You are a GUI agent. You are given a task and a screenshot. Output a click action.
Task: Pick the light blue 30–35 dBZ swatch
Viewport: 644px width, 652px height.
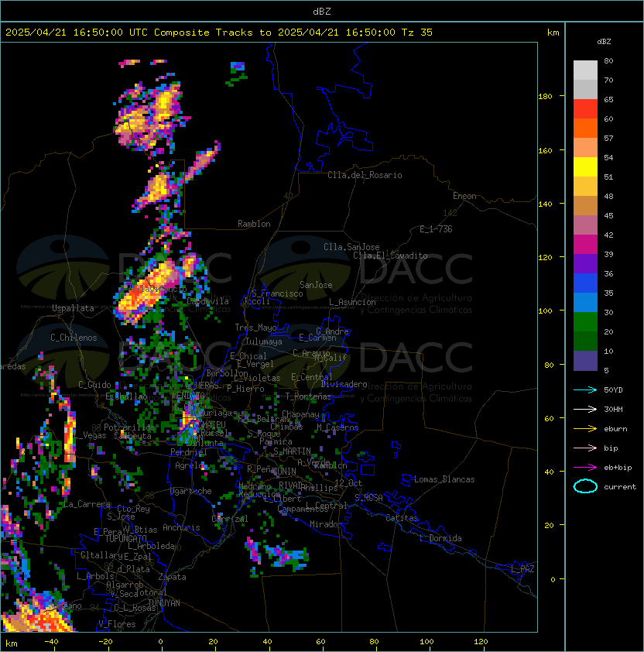click(x=585, y=302)
